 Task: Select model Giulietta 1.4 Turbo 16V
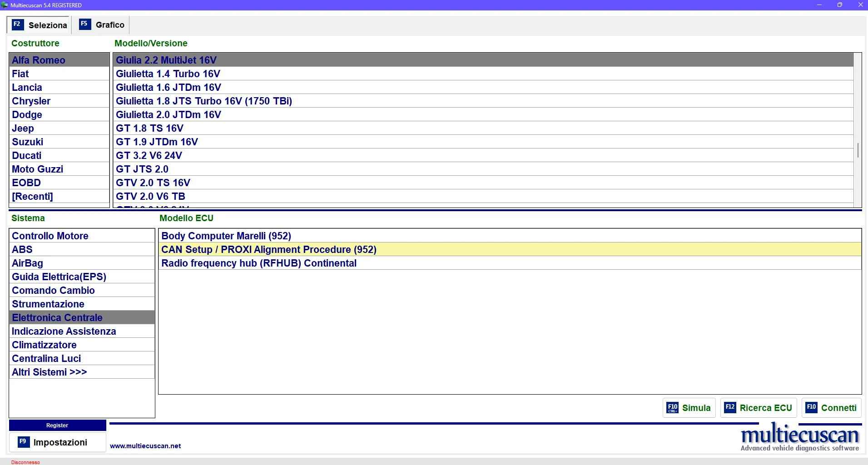click(x=483, y=74)
